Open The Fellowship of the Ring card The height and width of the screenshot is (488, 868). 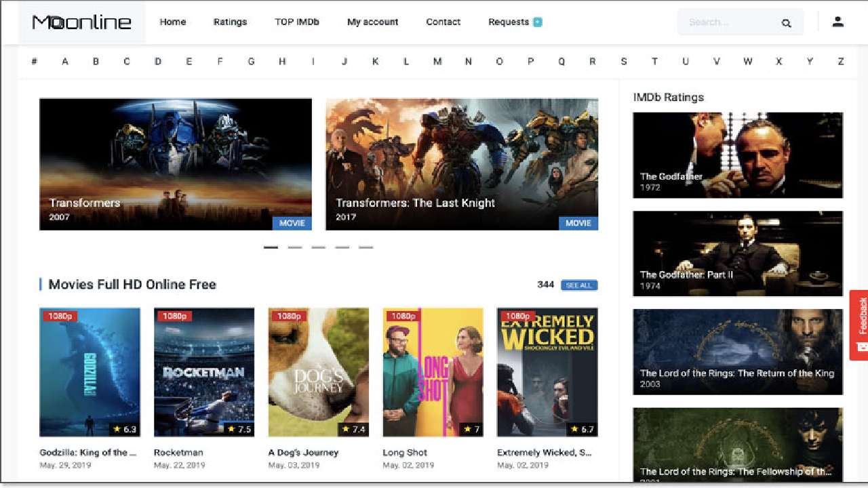click(738, 446)
